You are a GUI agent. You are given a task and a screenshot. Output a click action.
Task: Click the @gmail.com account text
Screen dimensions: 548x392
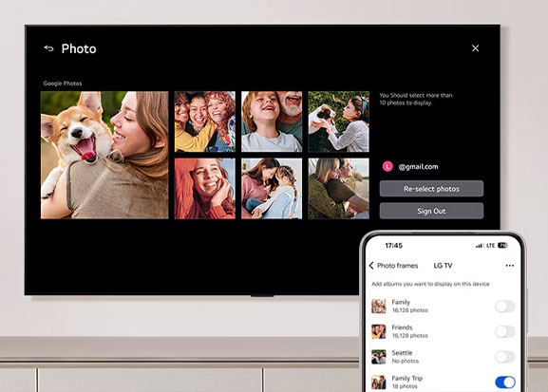tap(418, 167)
